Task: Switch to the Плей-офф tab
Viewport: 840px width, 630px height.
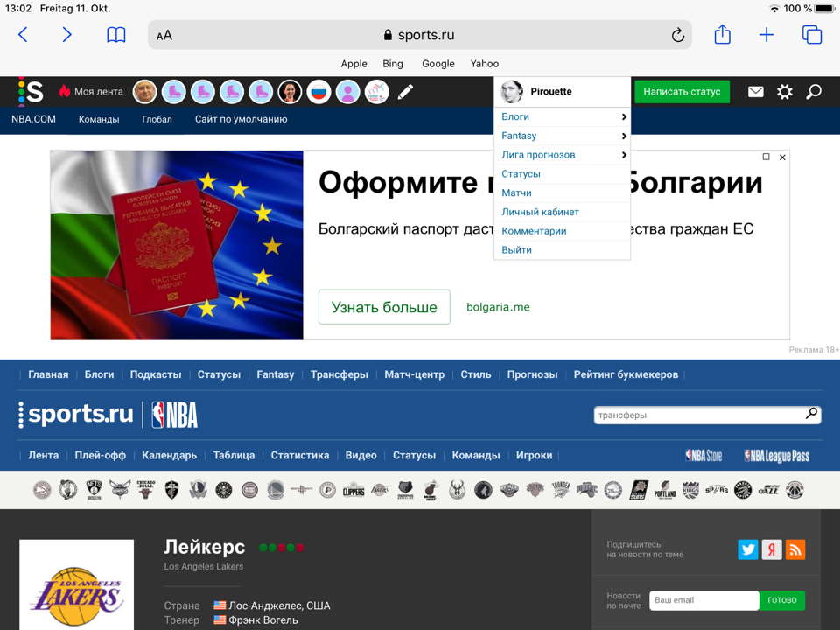Action: click(100, 455)
